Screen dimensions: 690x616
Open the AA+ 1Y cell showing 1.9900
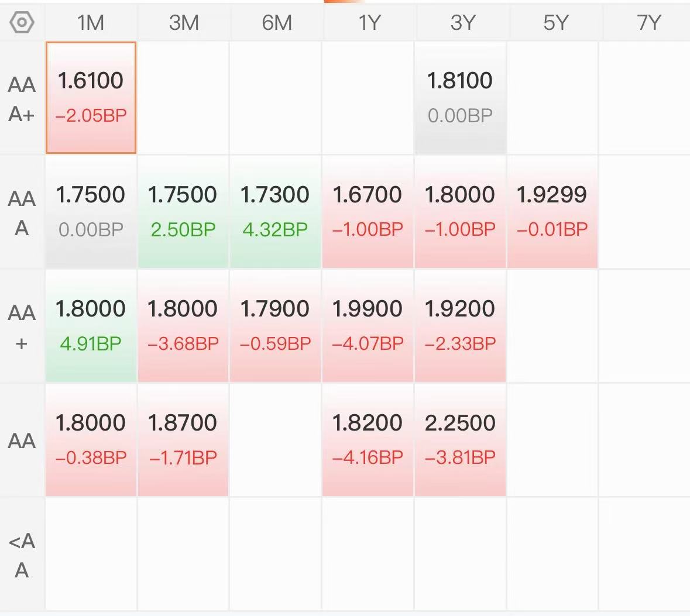(368, 326)
